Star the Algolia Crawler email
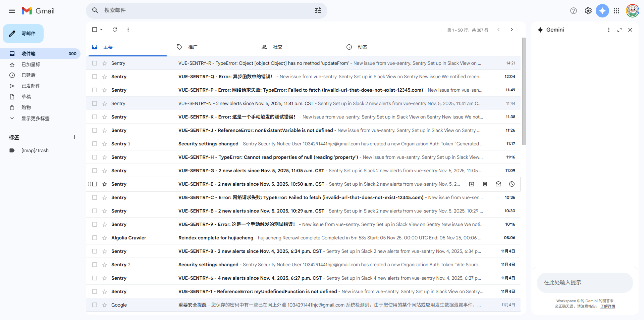Screen dimensions: 644x320 coord(105,238)
